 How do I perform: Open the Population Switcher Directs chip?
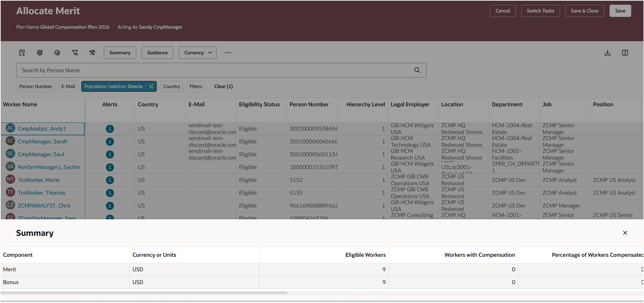114,86
